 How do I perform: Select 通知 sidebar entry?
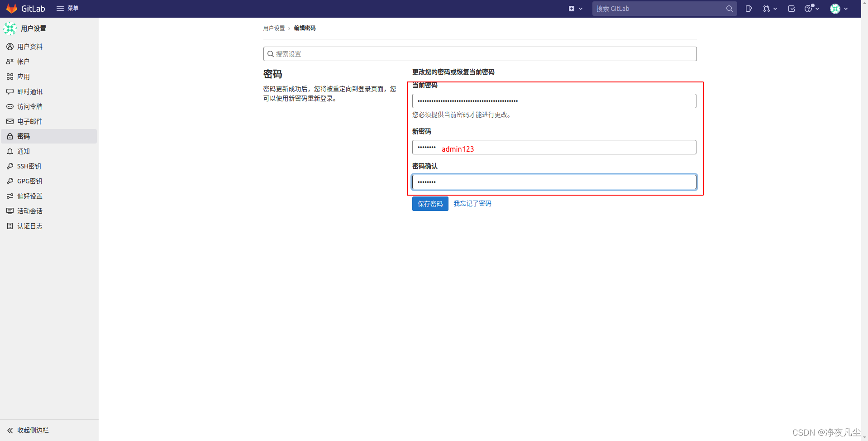click(x=49, y=151)
